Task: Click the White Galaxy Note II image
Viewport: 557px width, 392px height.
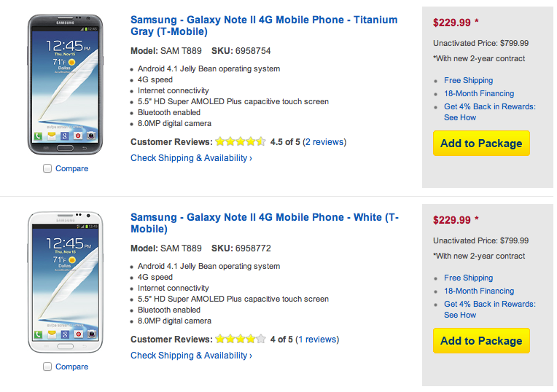Action: coord(64,281)
